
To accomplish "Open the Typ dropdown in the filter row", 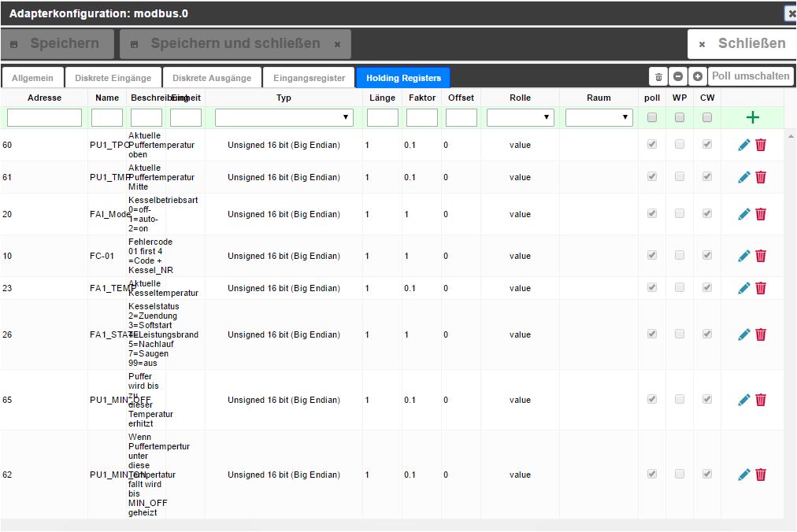I will coord(284,117).
